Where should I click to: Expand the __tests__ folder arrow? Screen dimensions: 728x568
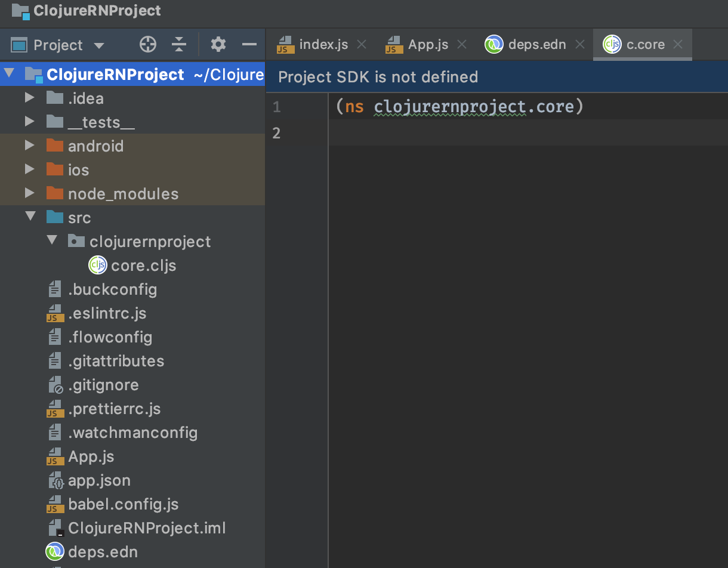tap(30, 122)
